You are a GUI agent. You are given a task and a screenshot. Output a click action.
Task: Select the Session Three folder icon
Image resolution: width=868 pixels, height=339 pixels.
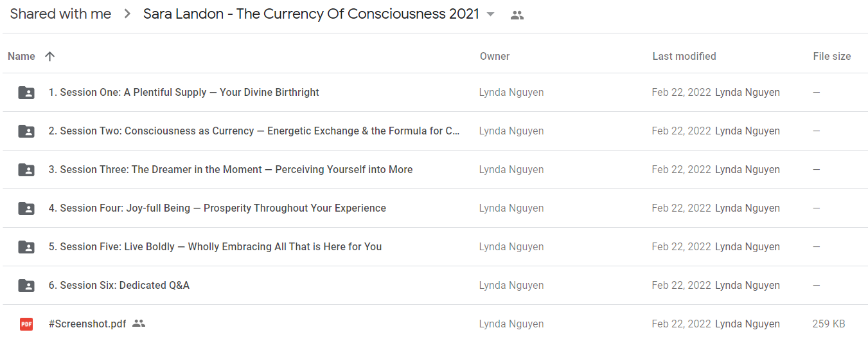[26, 170]
